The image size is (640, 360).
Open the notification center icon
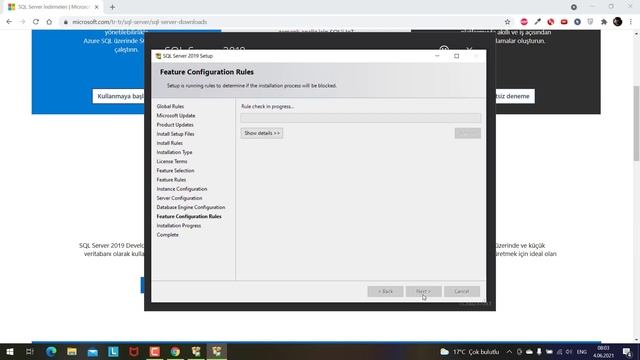(627, 351)
